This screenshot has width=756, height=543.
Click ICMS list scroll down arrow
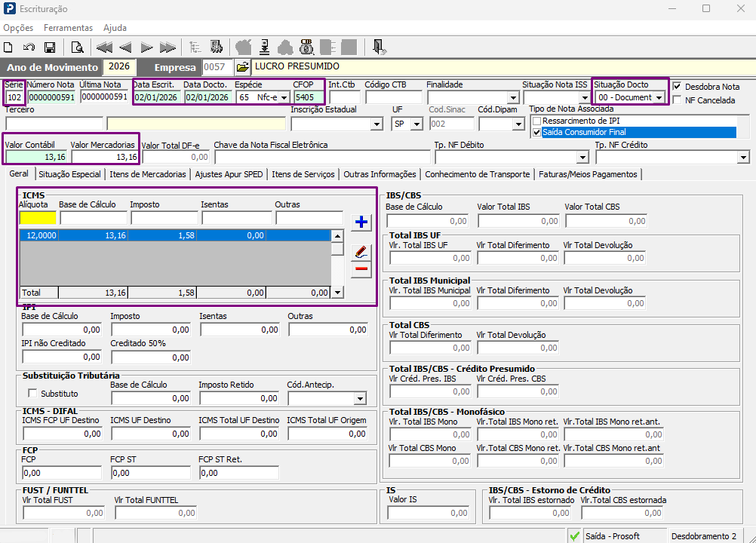337,292
